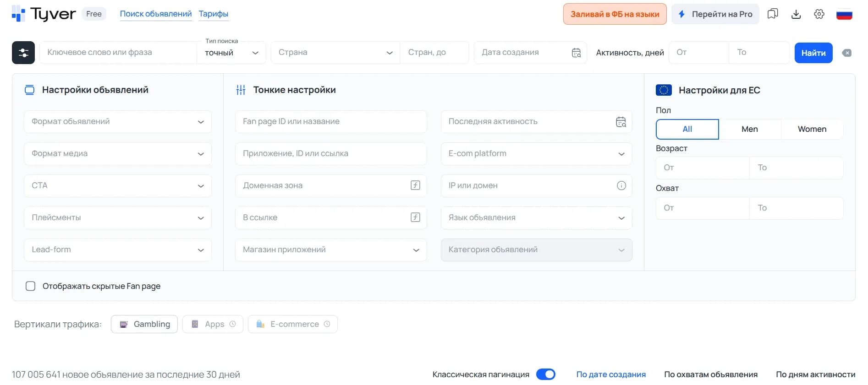Image resolution: width=868 pixels, height=385 pixels.
Task: Toggle the filters panel button
Action: [23, 53]
